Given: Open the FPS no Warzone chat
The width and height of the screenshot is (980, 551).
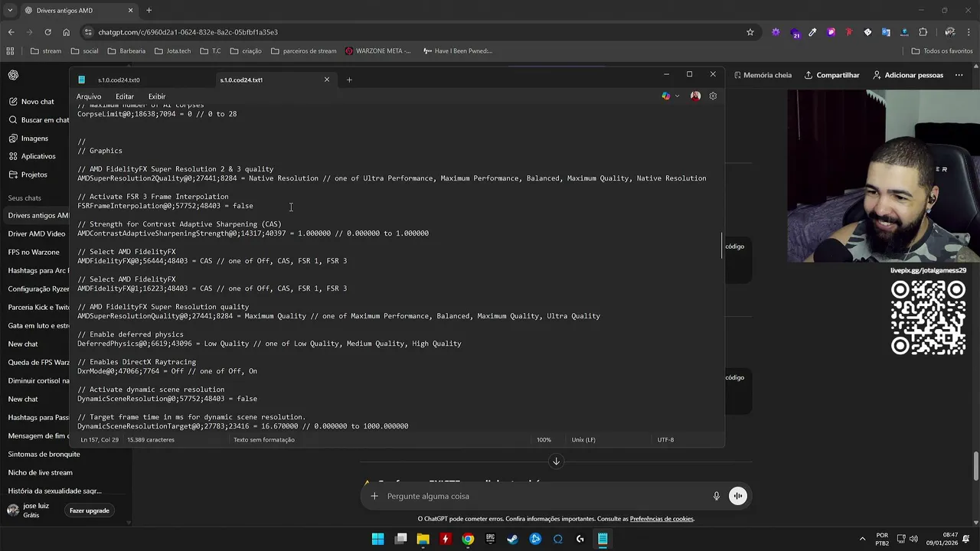Looking at the screenshot, I should click(34, 252).
